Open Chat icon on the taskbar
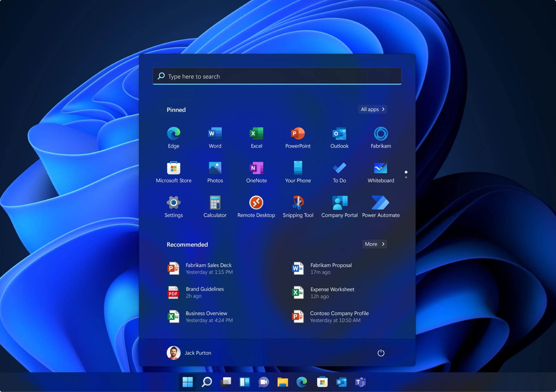 coord(264,382)
